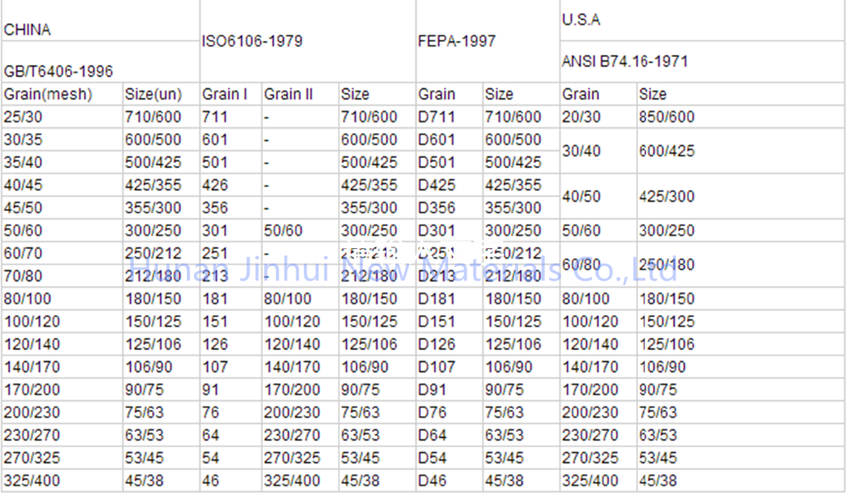Click the 107 Grain I cell

(230, 367)
